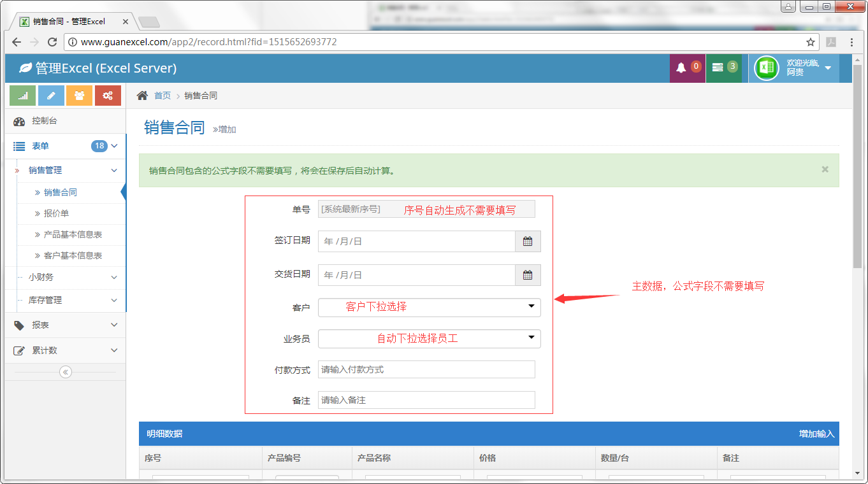Select 控制台 in the sidebar
This screenshot has width=868, height=484.
45,121
